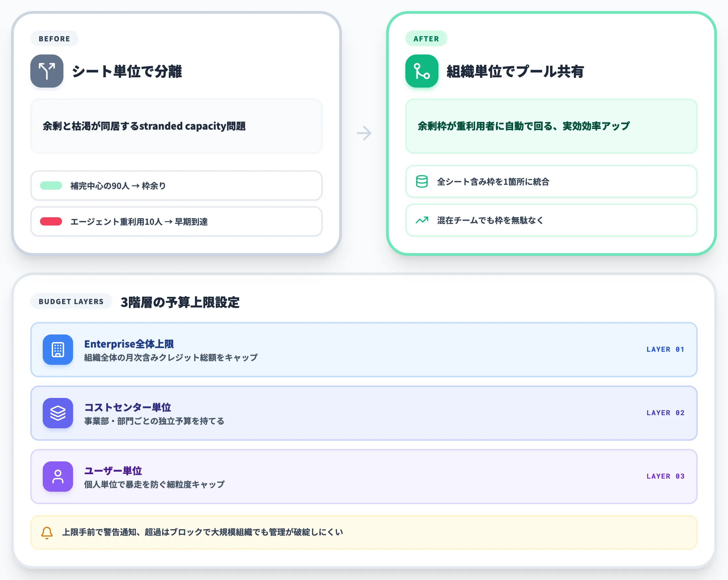The width and height of the screenshot is (728, 580).
Task: Click the red pill in エージェント重利用10人 row
Action: (51, 221)
